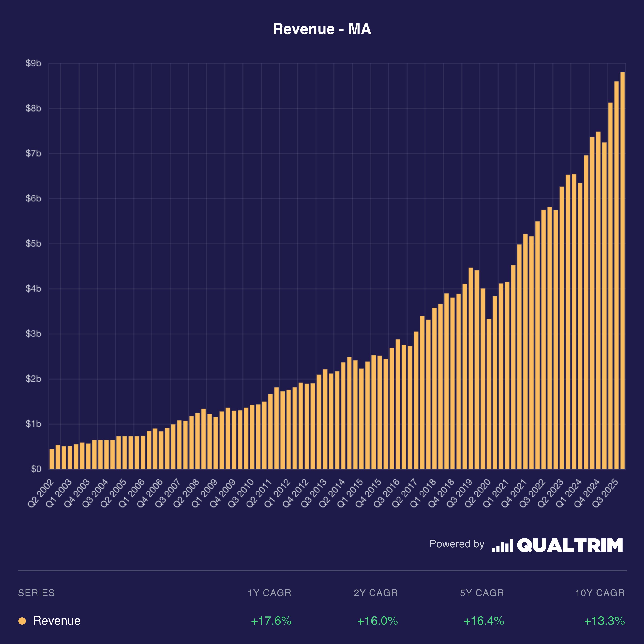Select the 1Y CAGR column header
This screenshot has height=644, width=644.
[269, 593]
